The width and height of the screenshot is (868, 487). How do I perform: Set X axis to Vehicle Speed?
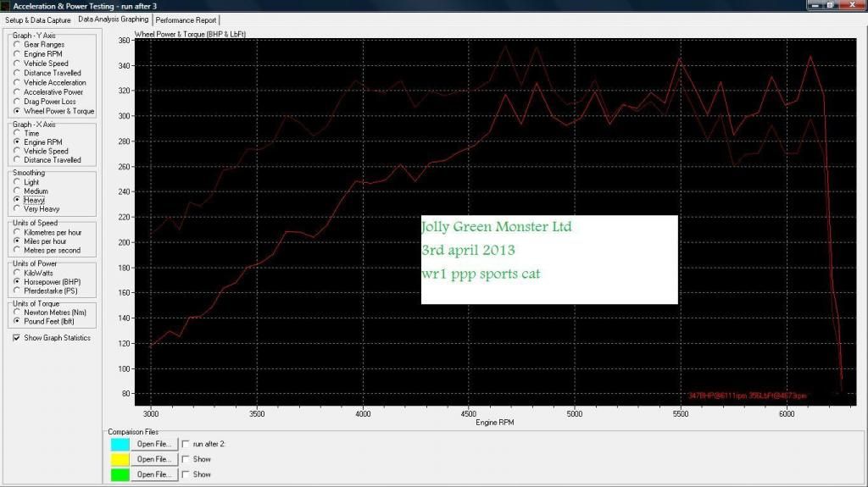click(x=17, y=151)
